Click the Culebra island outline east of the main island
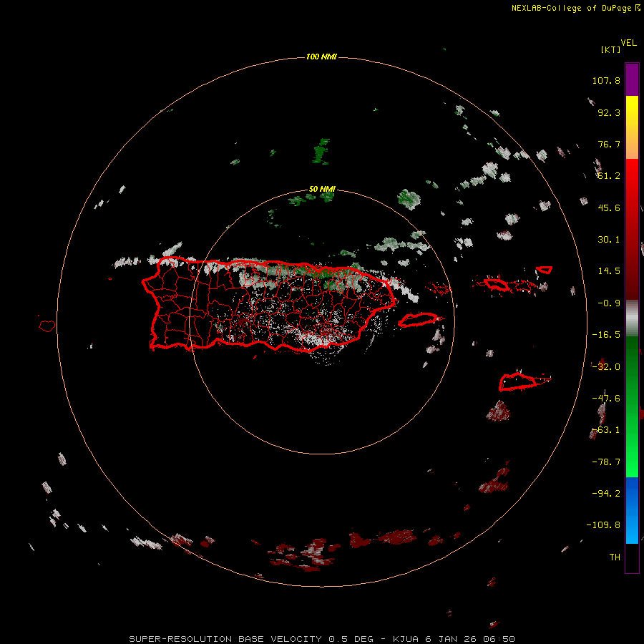This screenshot has width=644, height=644. [x=439, y=288]
